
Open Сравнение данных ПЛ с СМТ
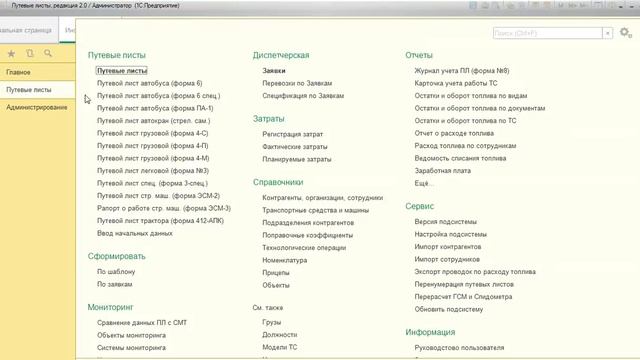coord(142,322)
